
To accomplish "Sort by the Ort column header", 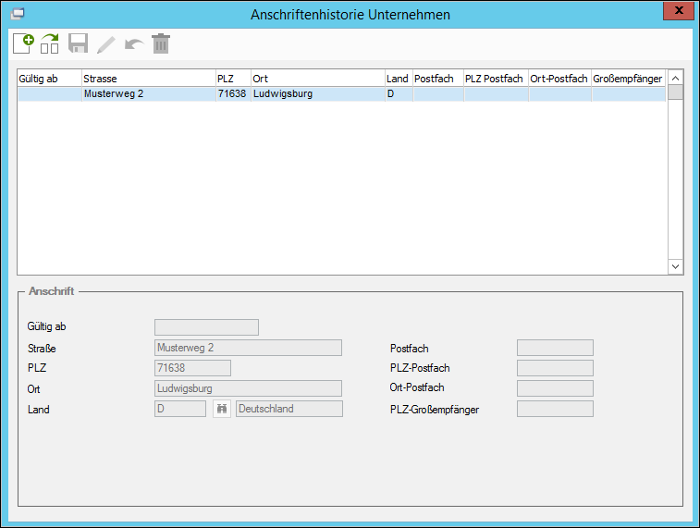I will (318, 79).
